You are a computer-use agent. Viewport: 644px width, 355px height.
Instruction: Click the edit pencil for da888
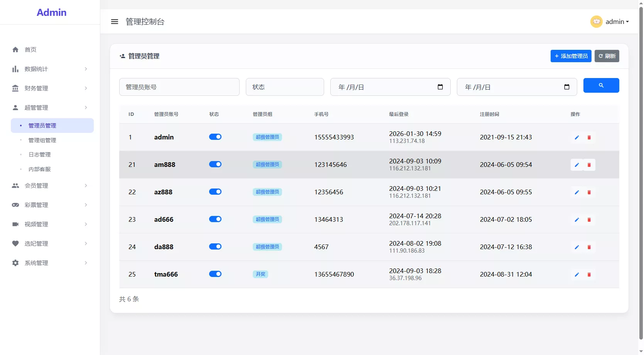tap(576, 247)
